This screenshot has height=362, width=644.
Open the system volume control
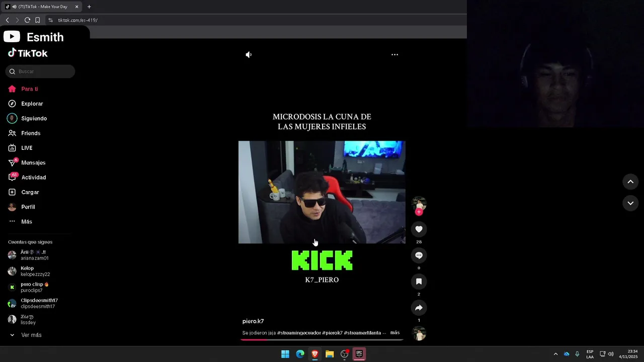coord(611,354)
